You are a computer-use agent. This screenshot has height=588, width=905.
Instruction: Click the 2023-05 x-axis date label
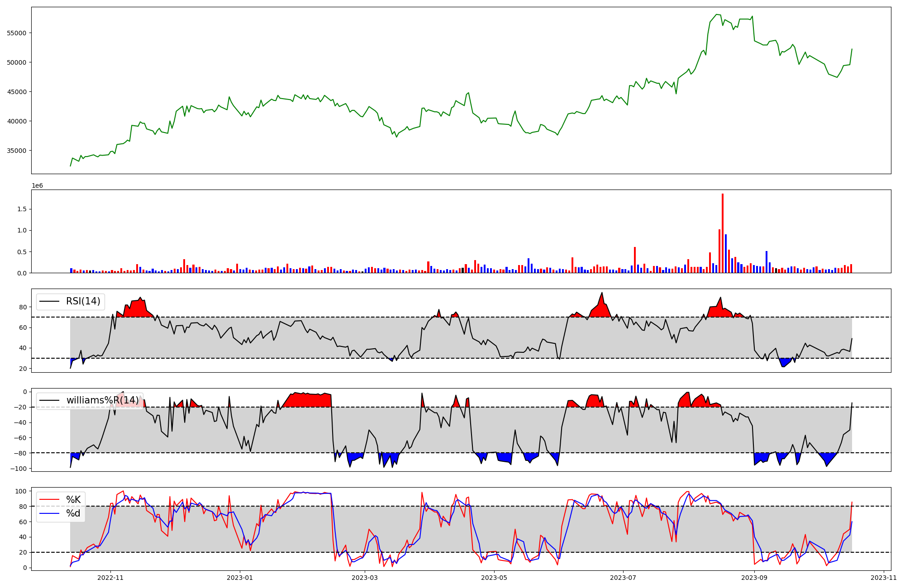(494, 578)
